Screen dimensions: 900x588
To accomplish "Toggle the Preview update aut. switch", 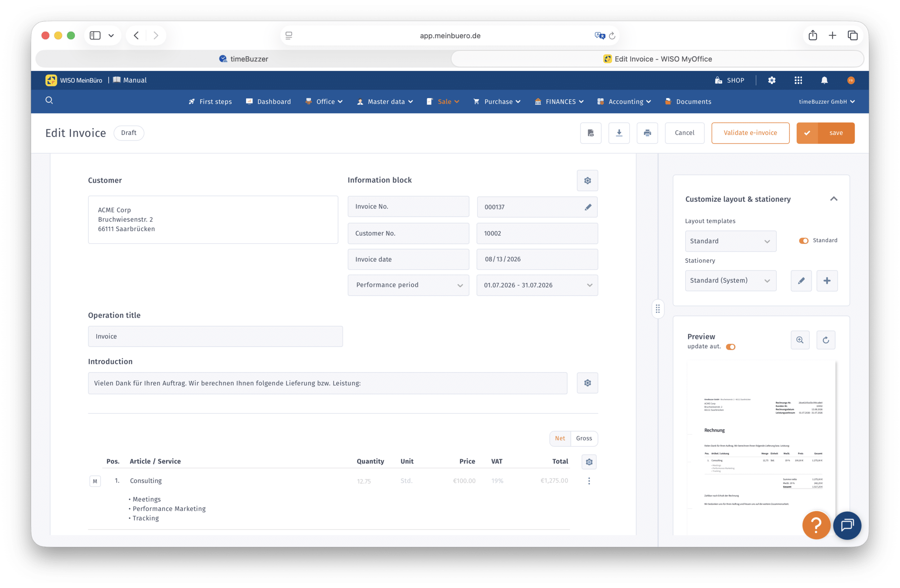I will (731, 347).
